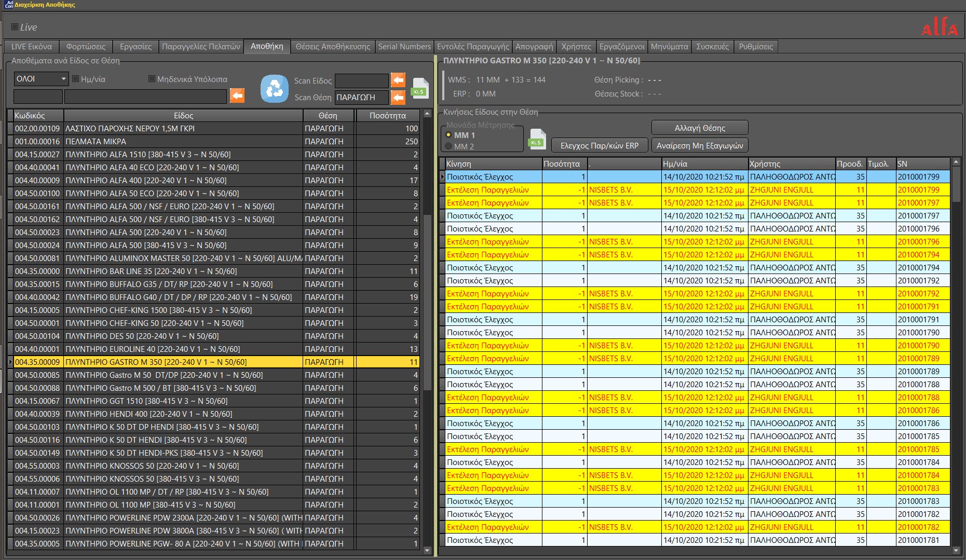966x560 pixels.
Task: Open the Συσκευές tab
Action: coord(712,47)
